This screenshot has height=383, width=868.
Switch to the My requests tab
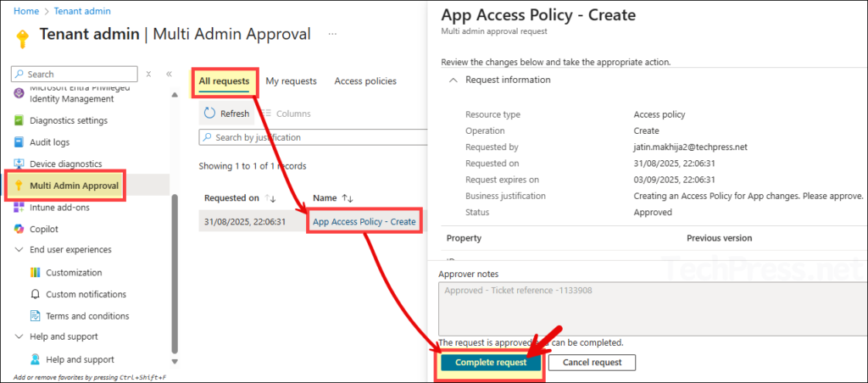point(292,81)
